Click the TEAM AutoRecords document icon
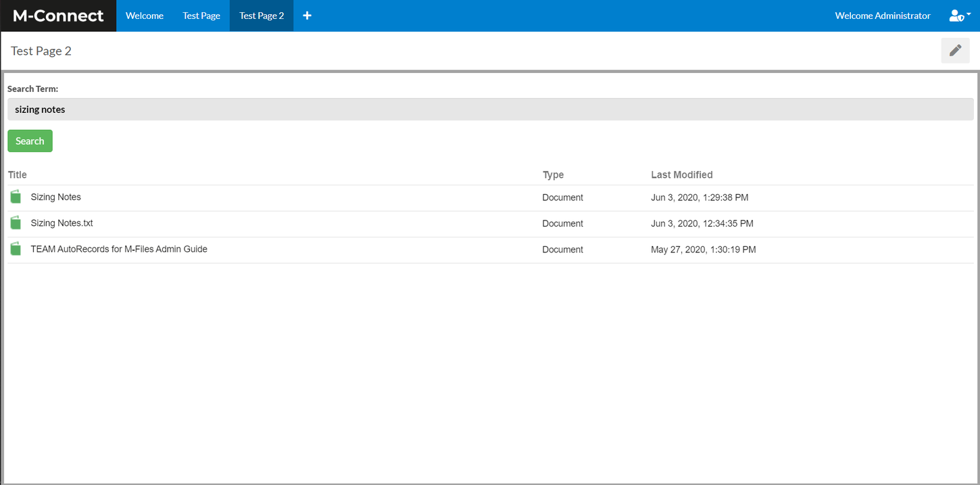Viewport: 980px width, 485px height. [16, 249]
